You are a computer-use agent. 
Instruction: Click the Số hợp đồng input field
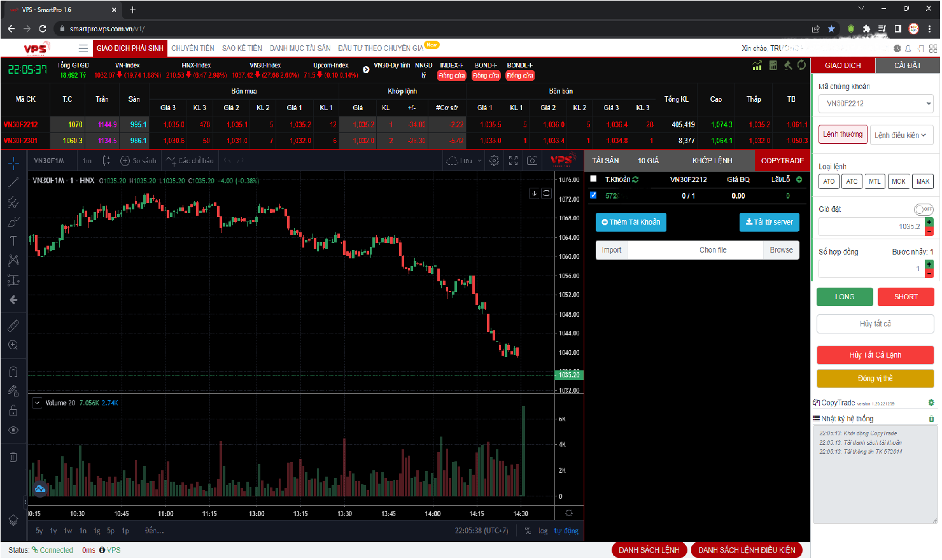871,269
